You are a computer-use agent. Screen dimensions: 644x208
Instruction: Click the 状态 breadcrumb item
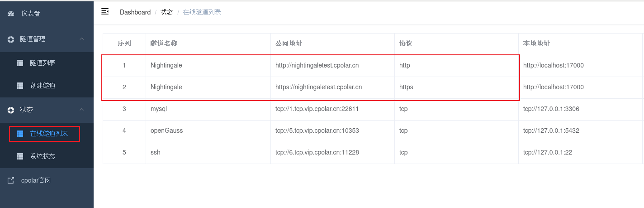(x=166, y=12)
